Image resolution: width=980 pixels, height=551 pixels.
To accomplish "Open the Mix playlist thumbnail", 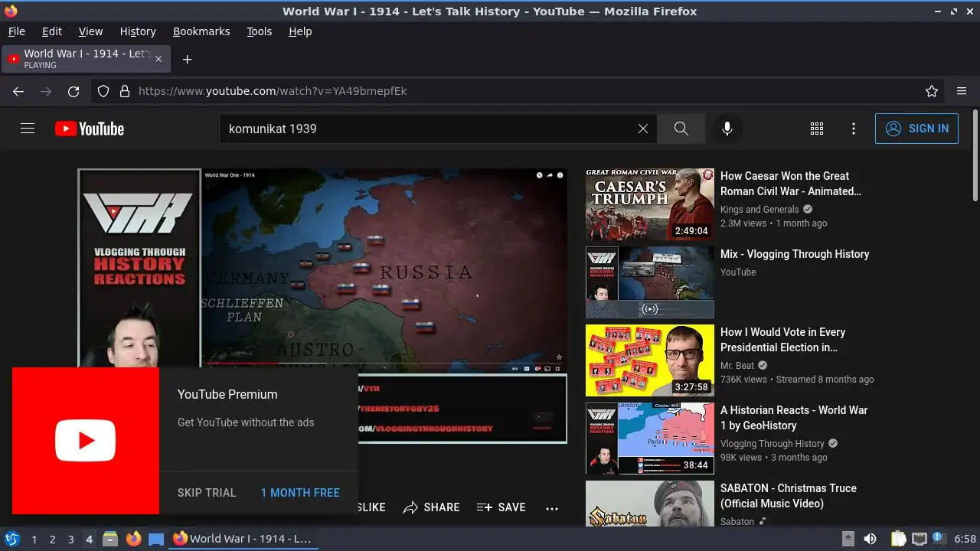I will point(650,282).
